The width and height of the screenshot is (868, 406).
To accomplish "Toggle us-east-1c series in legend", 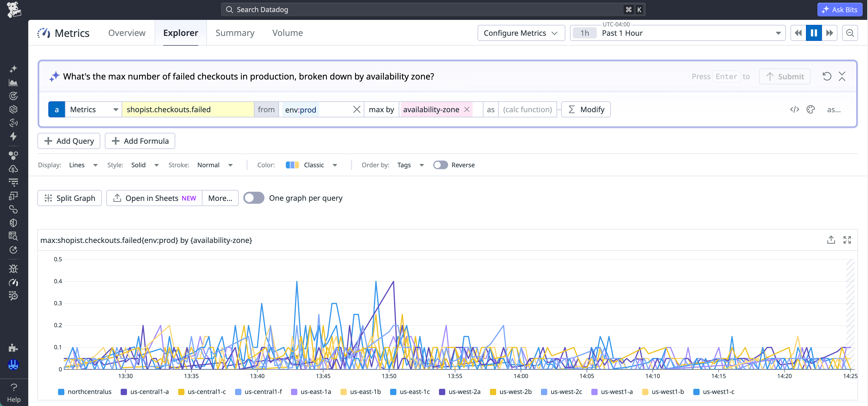I will [410, 391].
